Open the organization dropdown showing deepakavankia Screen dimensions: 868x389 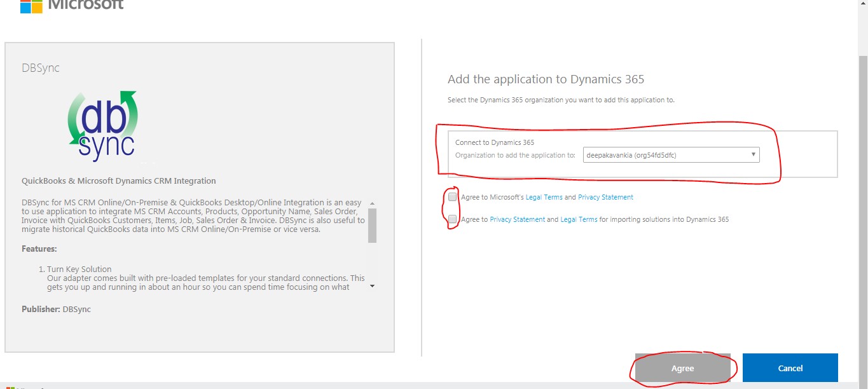point(671,154)
